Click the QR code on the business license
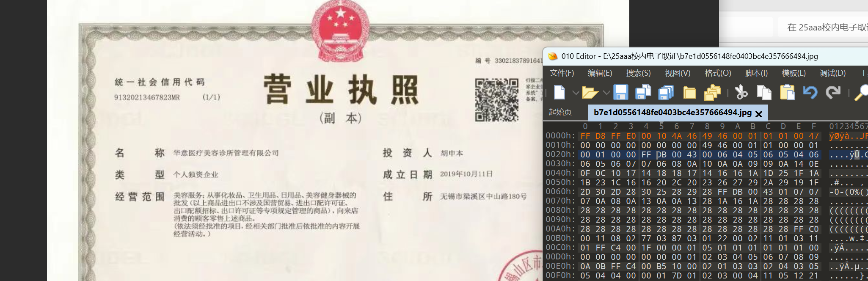This screenshot has height=281, width=868. tap(496, 100)
